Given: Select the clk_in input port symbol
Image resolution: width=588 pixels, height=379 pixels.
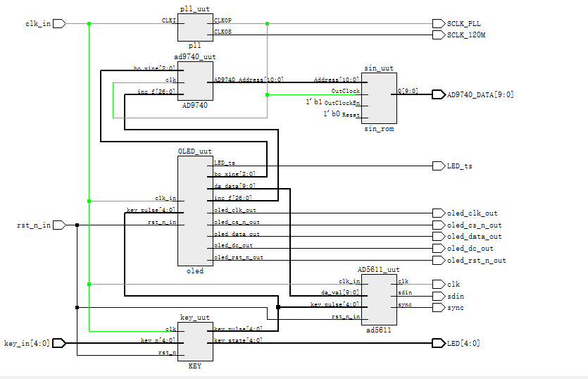Looking at the screenshot, I should coord(59,24).
